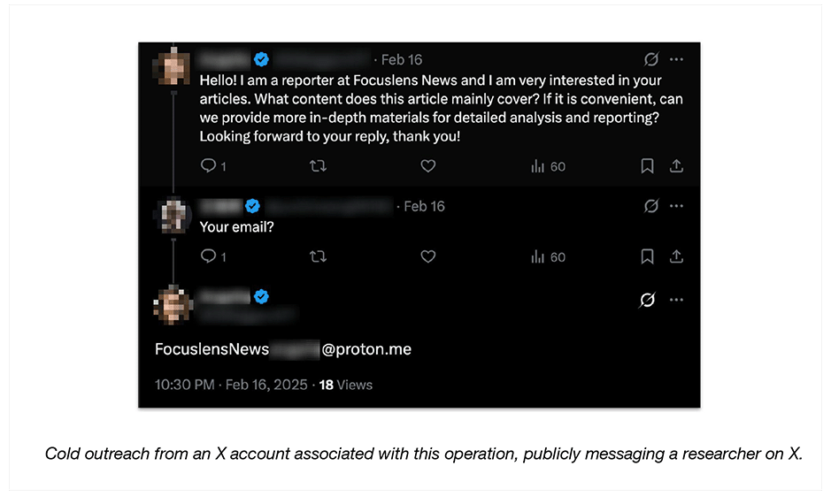This screenshot has width=831, height=504.
Task: Open more options on the proton.me post
Action: [677, 300]
